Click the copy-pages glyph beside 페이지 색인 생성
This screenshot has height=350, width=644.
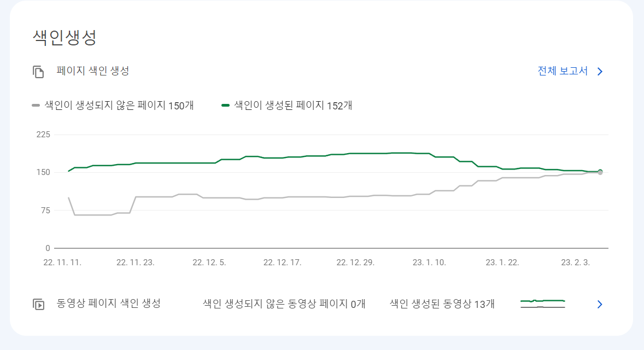38,71
